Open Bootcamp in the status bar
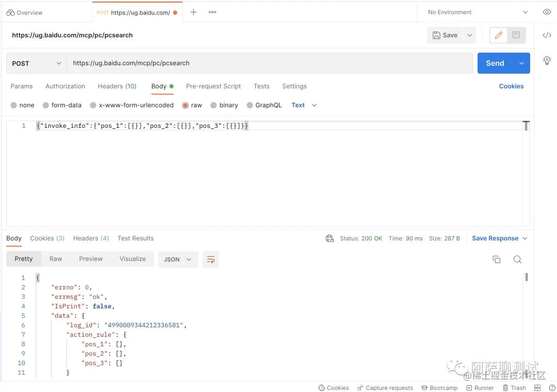The height and width of the screenshot is (392, 557). 439,388
